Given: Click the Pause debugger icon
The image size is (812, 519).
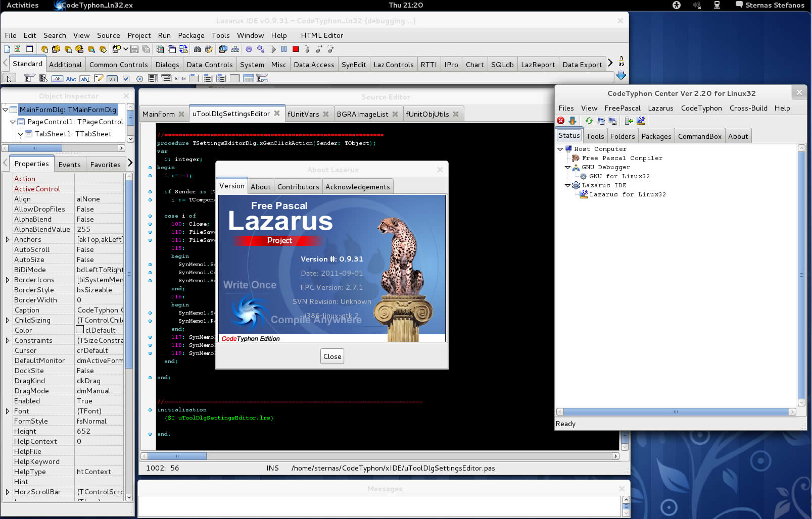Looking at the screenshot, I should coord(284,49).
